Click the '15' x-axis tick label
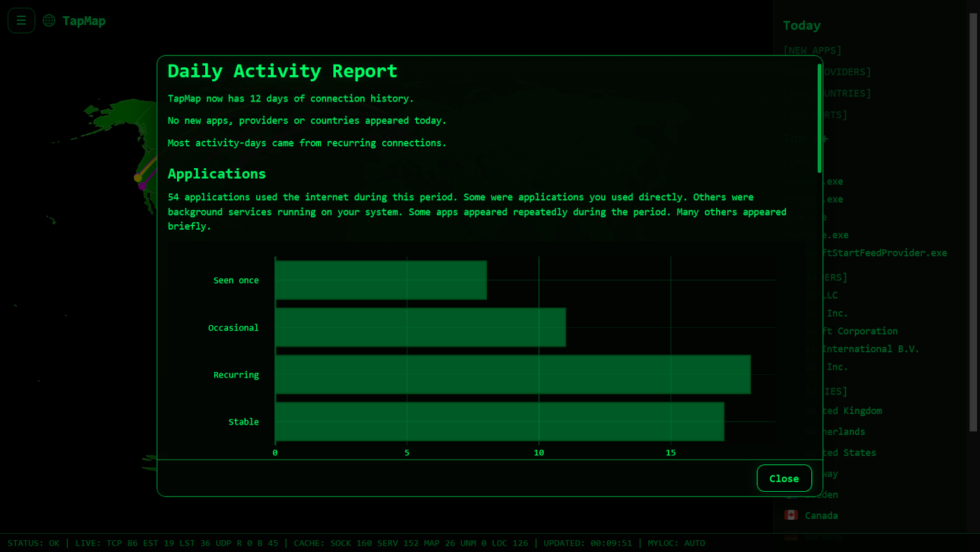The width and height of the screenshot is (980, 552). coord(671,453)
